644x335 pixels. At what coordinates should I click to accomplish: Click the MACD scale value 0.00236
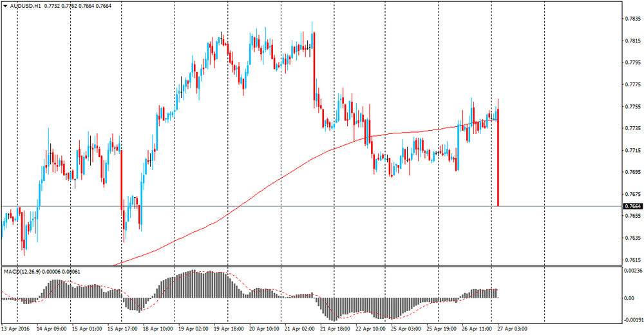click(632, 271)
